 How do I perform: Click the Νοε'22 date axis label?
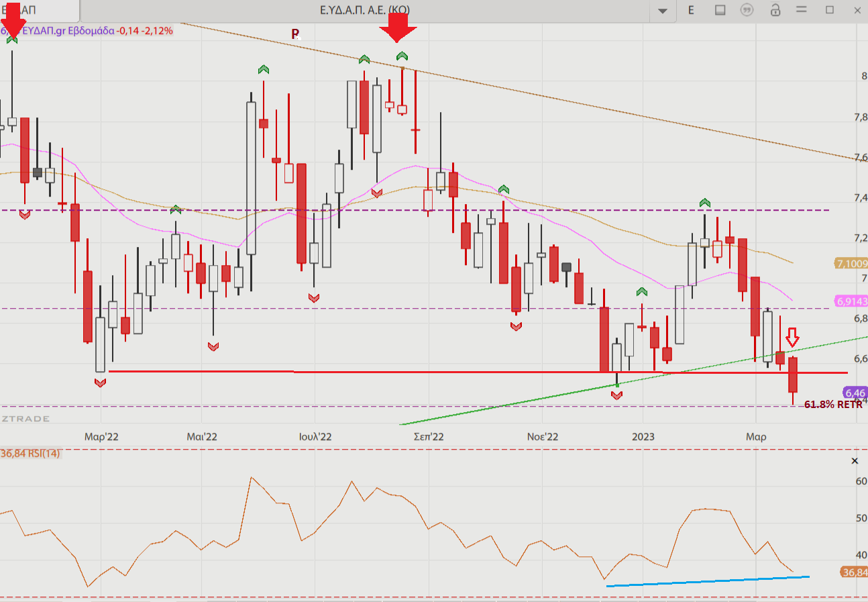tap(543, 436)
